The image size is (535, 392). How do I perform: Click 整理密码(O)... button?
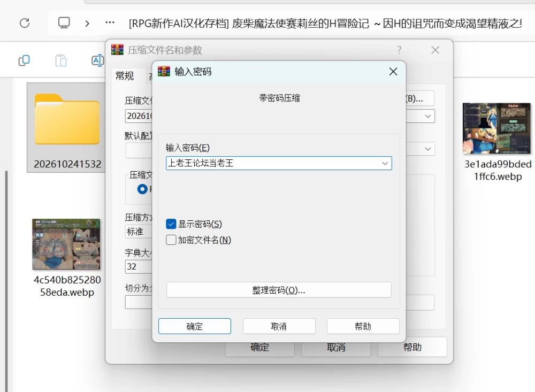279,290
